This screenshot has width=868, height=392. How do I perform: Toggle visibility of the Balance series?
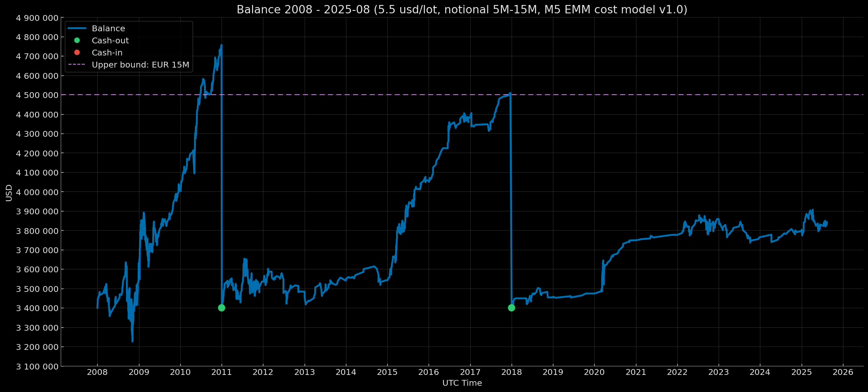point(108,28)
